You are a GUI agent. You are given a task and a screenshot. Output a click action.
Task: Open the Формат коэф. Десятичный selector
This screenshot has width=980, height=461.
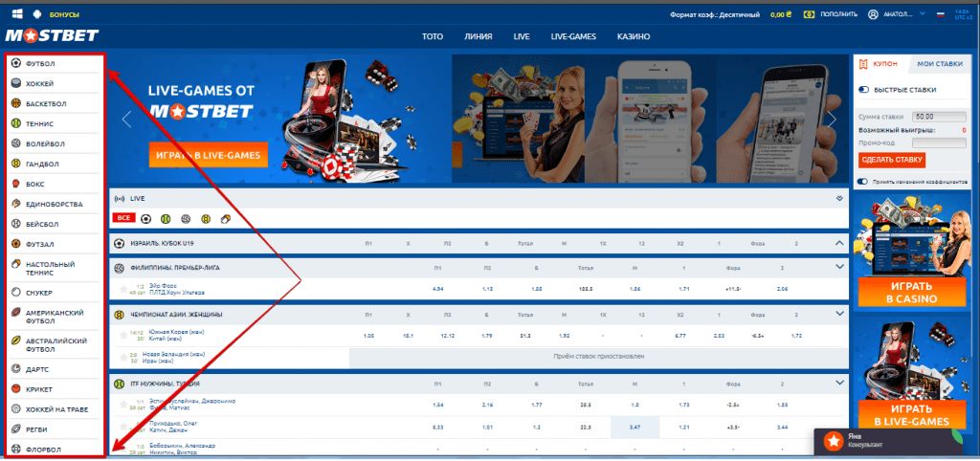coord(714,14)
